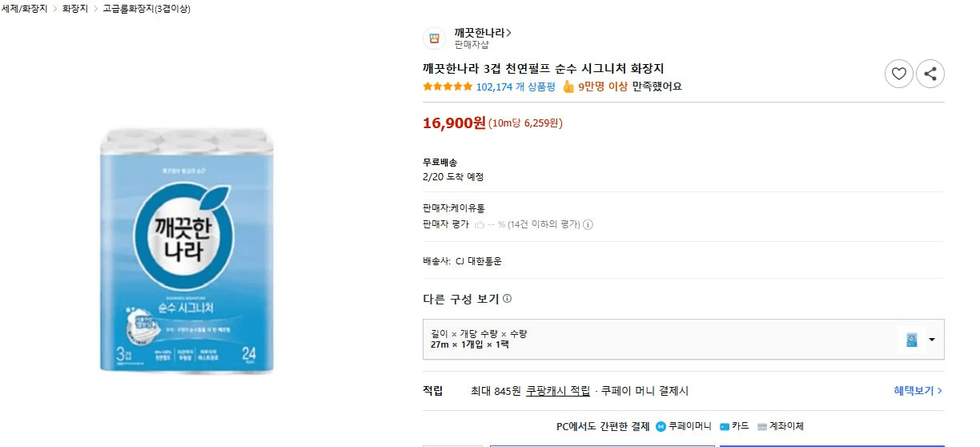The width and height of the screenshot is (980, 447).
Task: Open 고급롤화장지(3겹이상) breadcrumb category
Action: [146, 9]
